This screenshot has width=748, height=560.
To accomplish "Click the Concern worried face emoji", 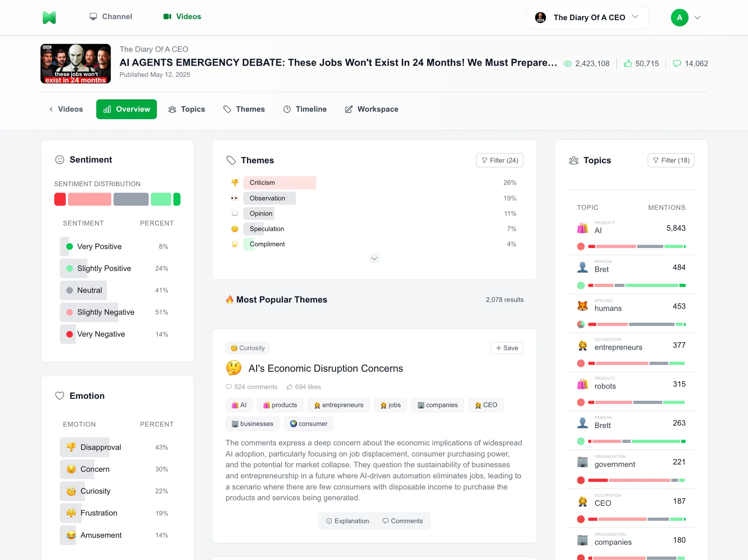I will [x=71, y=469].
